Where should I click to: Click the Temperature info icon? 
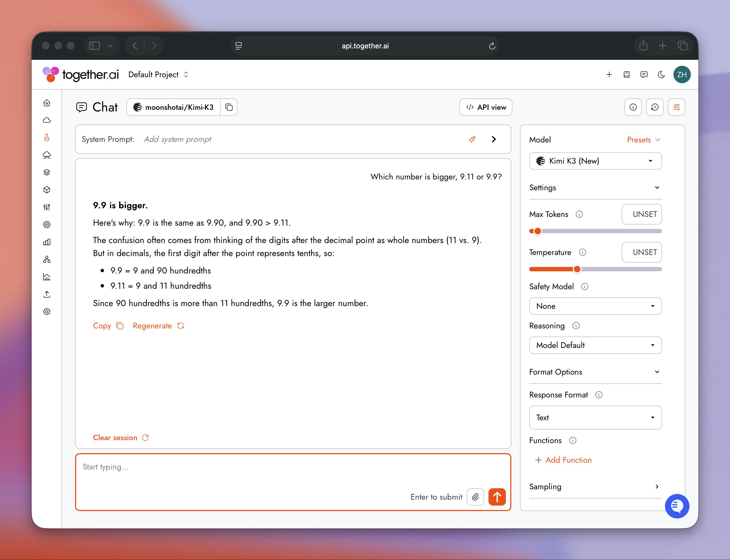(x=582, y=252)
